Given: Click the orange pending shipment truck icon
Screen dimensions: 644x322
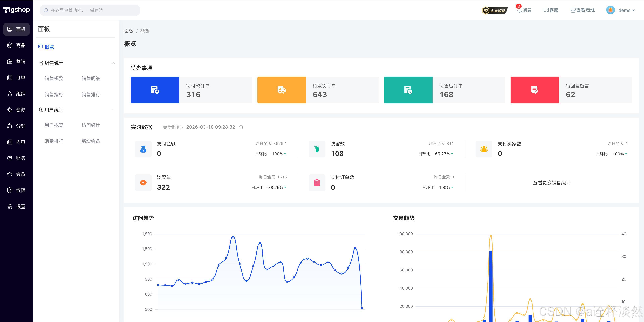Looking at the screenshot, I should click(282, 90).
